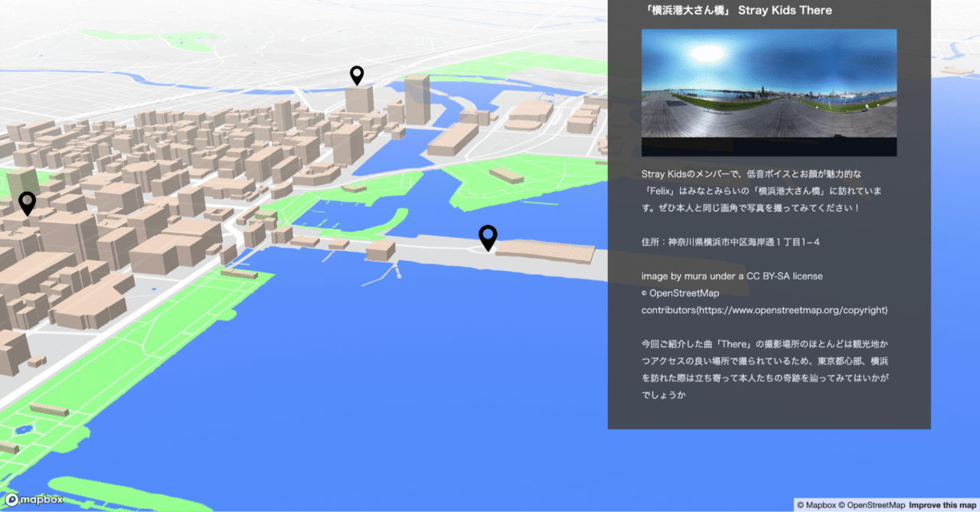Select the map marker at Ōsanbashi Pier
The height and width of the screenshot is (512, 980).
(x=488, y=239)
